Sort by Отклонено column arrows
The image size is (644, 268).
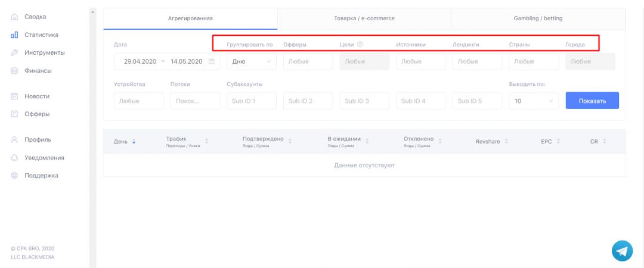(440, 141)
